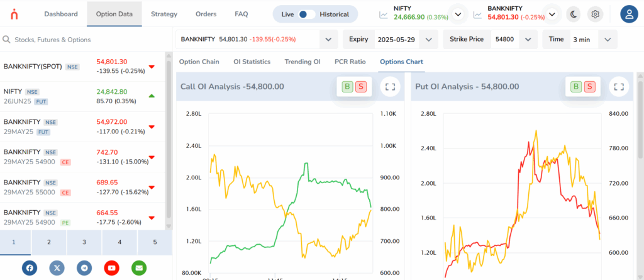
Task: Go to watchlist page 3
Action: pyautogui.click(x=84, y=242)
